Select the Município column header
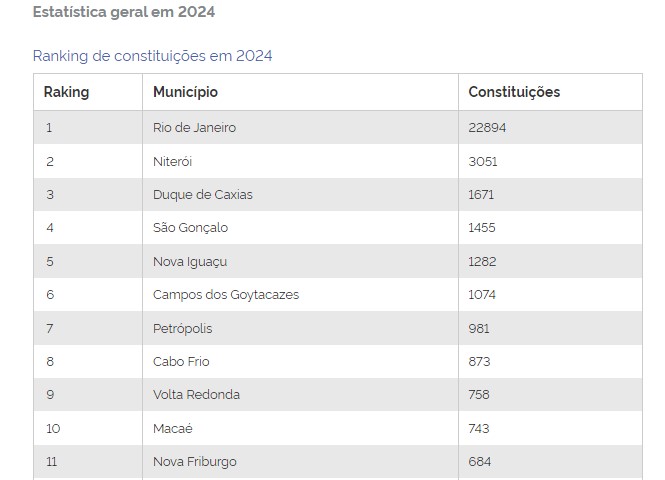The image size is (665, 480). coord(300,92)
